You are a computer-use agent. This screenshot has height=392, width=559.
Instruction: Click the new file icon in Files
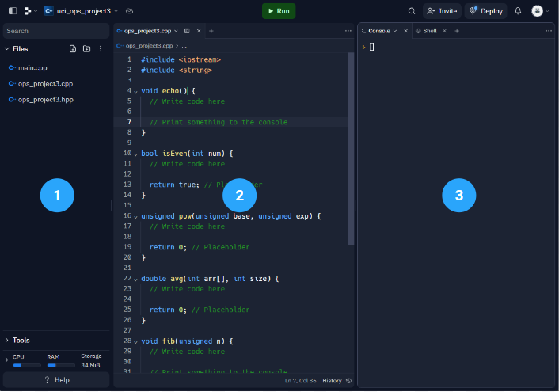pos(73,49)
